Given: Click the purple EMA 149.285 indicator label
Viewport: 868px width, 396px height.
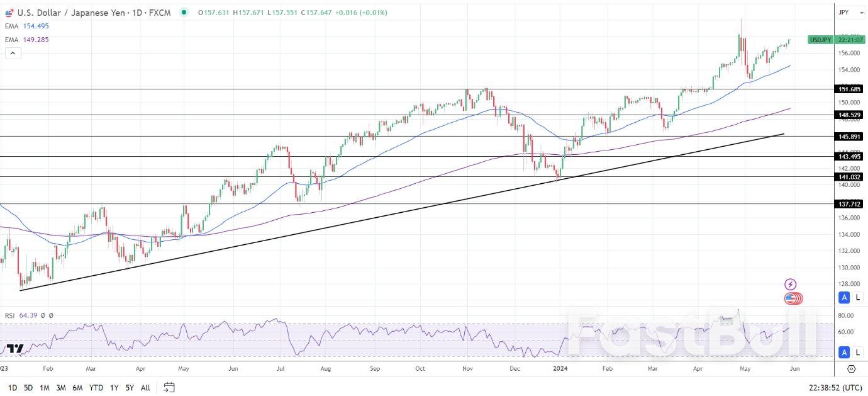Looking at the screenshot, I should tap(28, 40).
